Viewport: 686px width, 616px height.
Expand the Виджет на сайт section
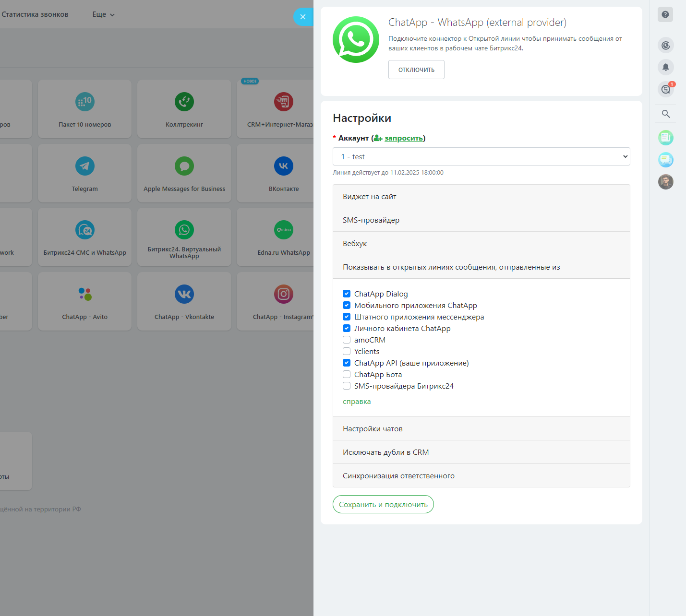pyautogui.click(x=481, y=196)
